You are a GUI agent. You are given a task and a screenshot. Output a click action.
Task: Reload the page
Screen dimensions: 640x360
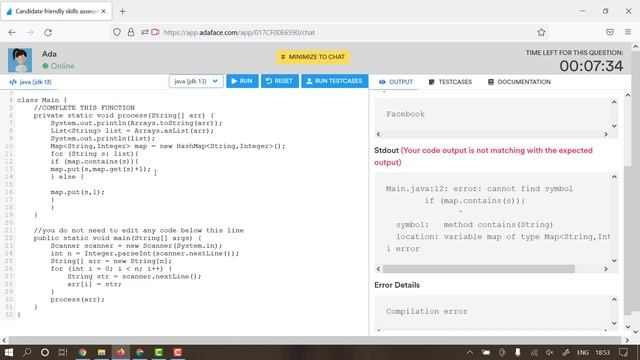click(48, 32)
